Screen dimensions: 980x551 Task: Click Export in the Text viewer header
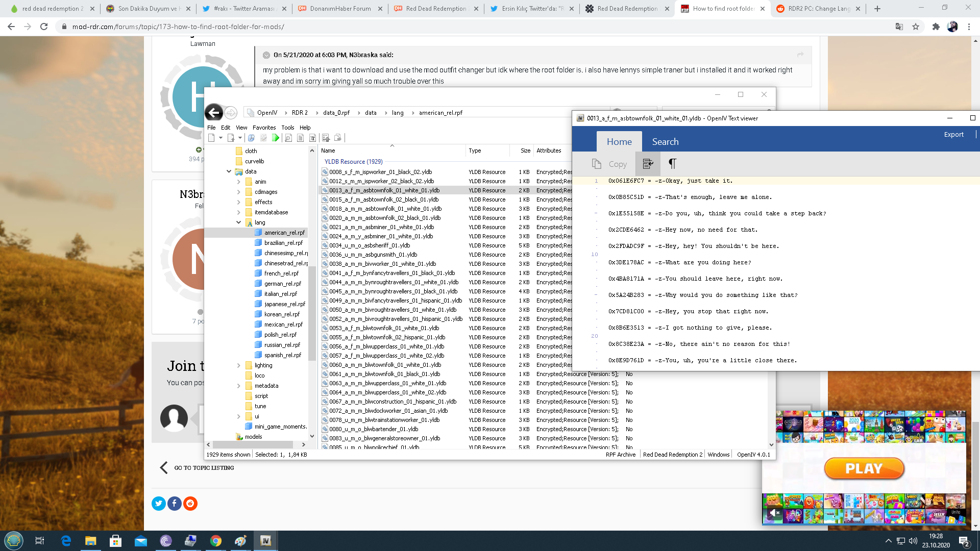point(953,135)
